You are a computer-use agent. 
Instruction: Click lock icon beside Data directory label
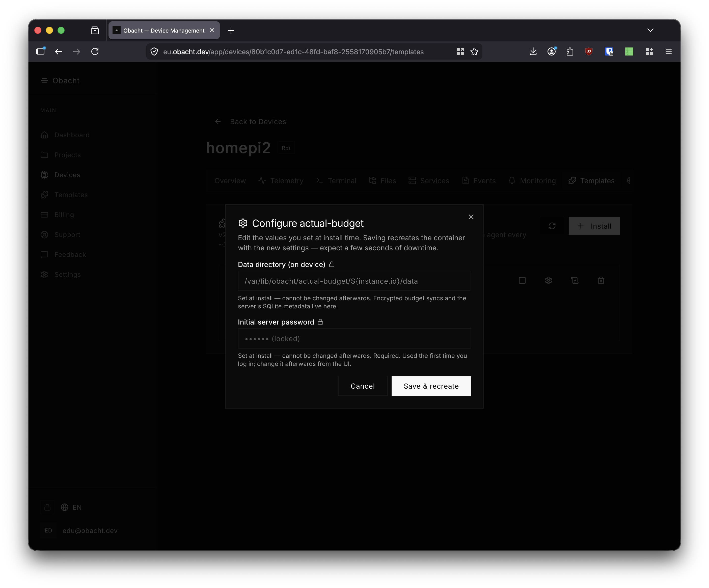point(332,264)
